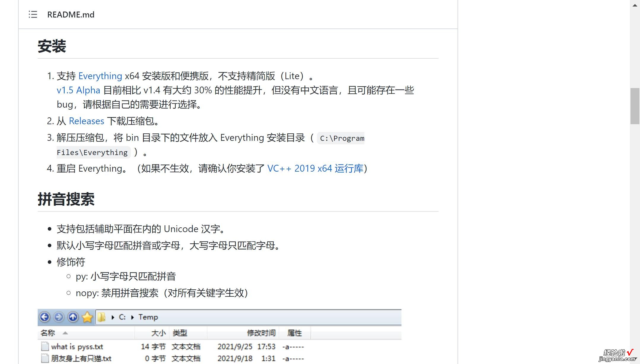Click the file icon beside what is pyss.txt
This screenshot has width=640, height=364.
45,347
